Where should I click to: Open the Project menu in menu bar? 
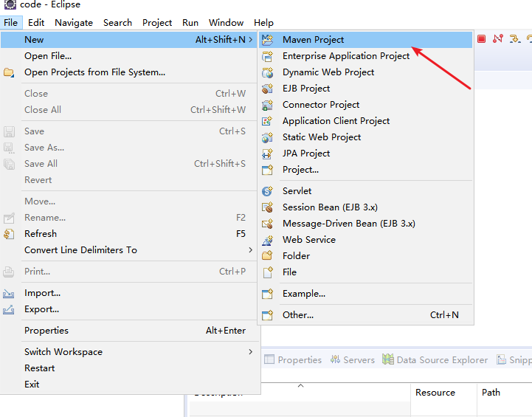(x=157, y=23)
